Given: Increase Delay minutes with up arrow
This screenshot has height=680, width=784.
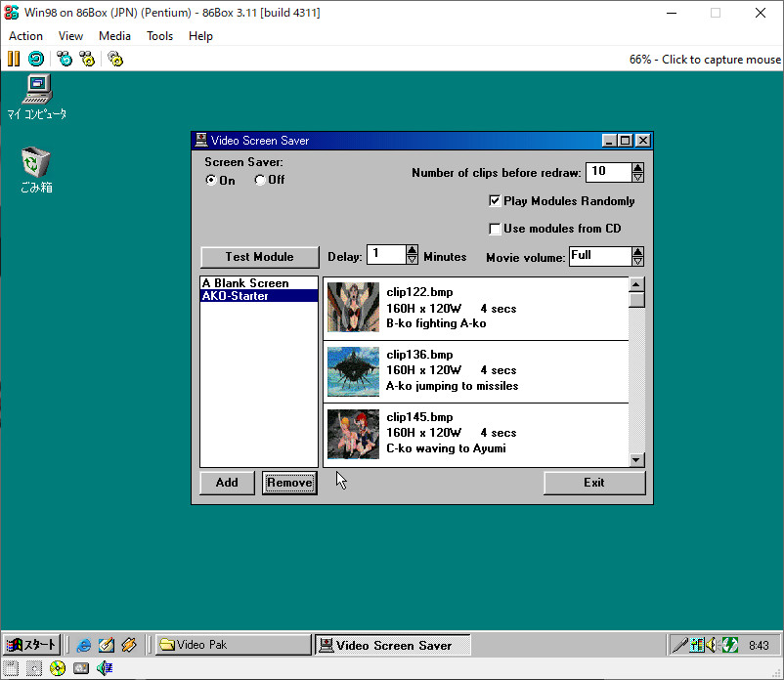Looking at the screenshot, I should pyautogui.click(x=412, y=250).
